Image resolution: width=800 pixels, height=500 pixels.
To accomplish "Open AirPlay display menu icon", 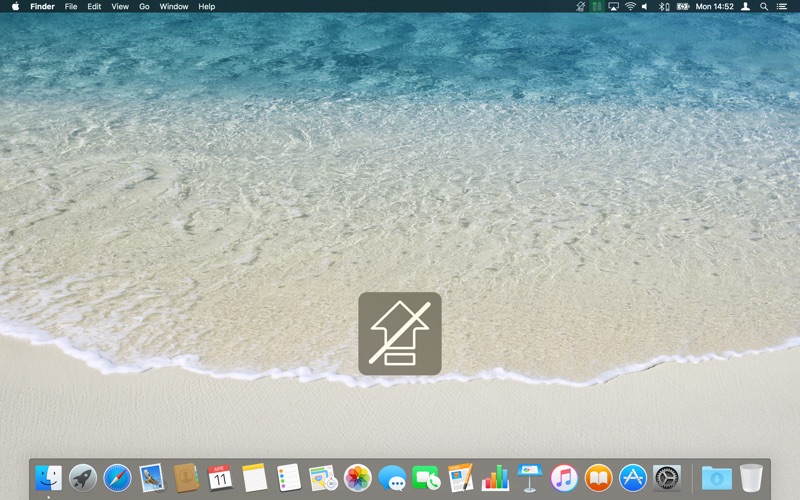I will pyautogui.click(x=613, y=7).
